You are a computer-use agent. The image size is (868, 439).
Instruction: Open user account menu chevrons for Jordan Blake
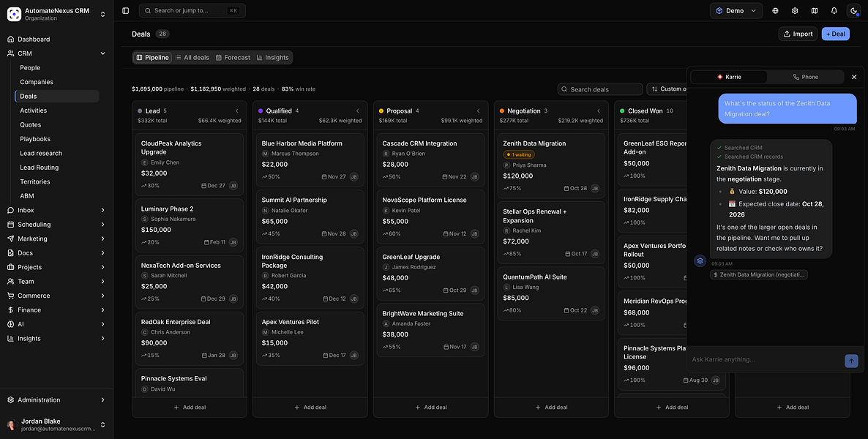pyautogui.click(x=102, y=425)
